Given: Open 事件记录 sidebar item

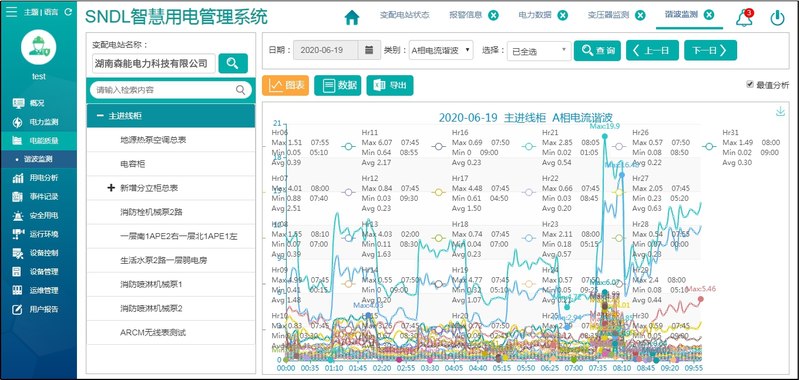Looking at the screenshot, I should click(x=38, y=197).
